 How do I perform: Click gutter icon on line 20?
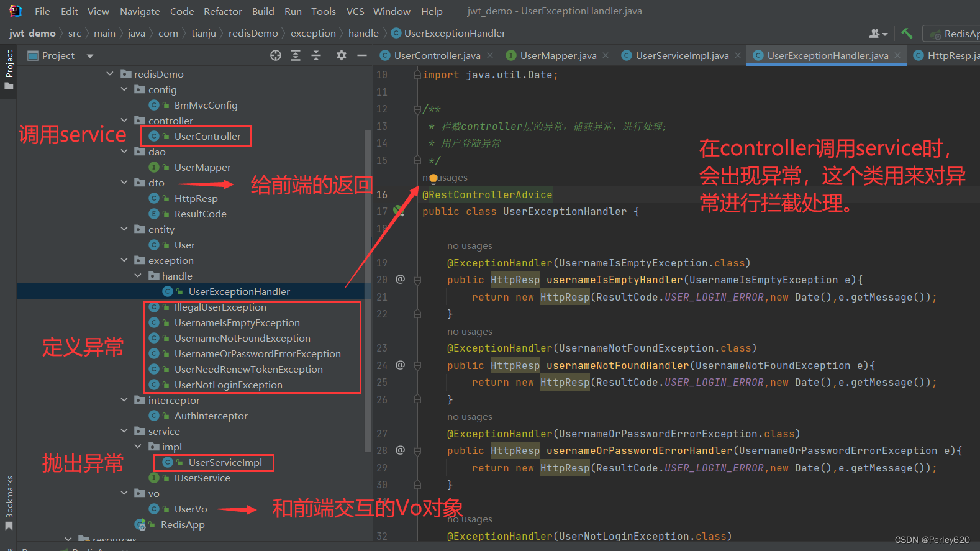pos(401,280)
